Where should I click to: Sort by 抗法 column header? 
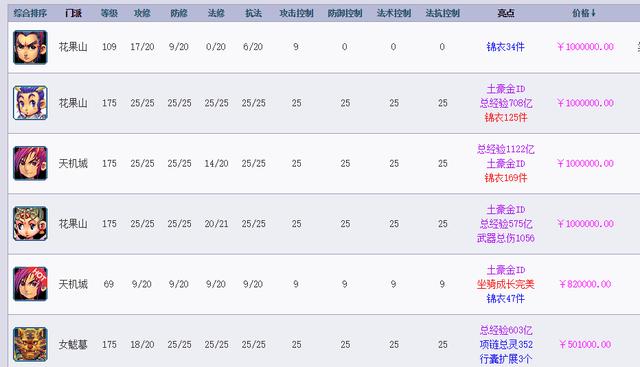pos(253,13)
